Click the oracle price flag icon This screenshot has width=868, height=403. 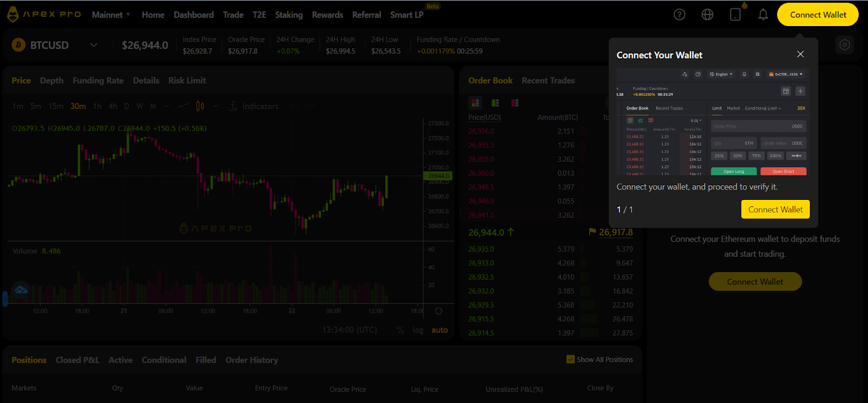pyautogui.click(x=592, y=232)
